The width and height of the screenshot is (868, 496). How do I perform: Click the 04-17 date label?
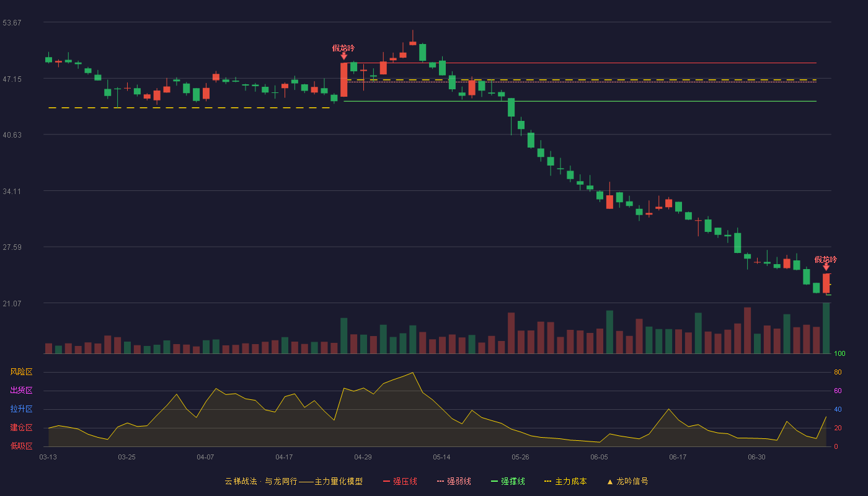point(284,457)
